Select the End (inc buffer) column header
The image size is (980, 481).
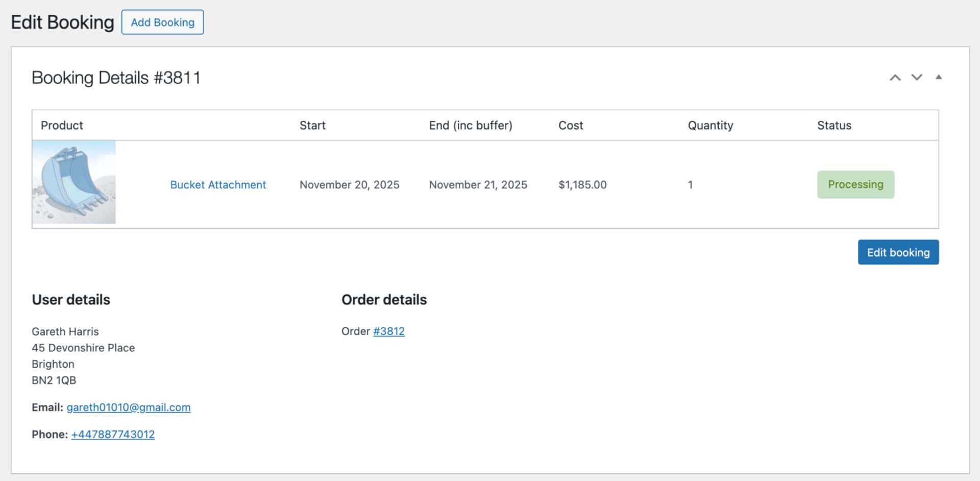pos(471,125)
